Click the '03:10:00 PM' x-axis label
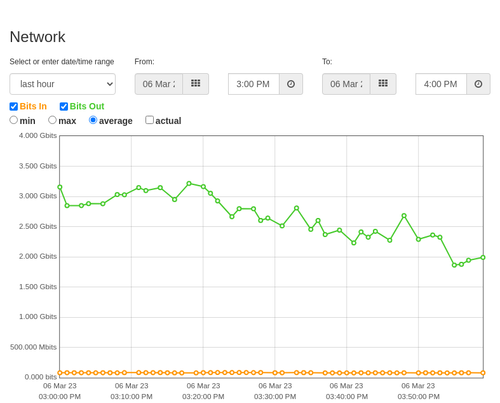Image resolution: width=500 pixels, height=403 pixels. 131,397
